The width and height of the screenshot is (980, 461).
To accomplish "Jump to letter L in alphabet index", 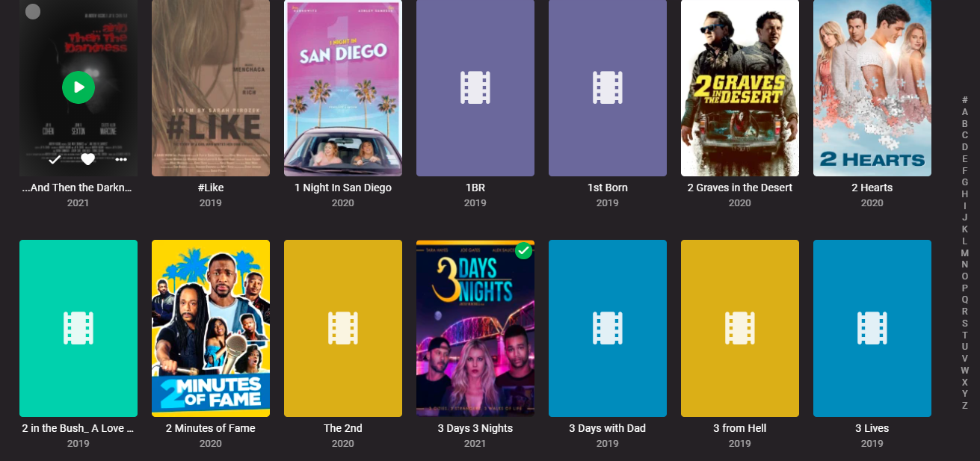I will click(965, 241).
